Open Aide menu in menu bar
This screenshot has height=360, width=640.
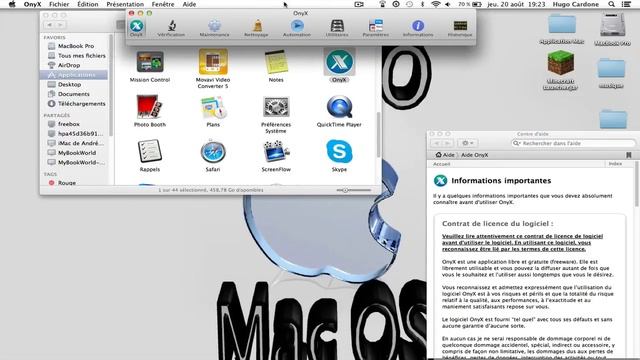[189, 4]
